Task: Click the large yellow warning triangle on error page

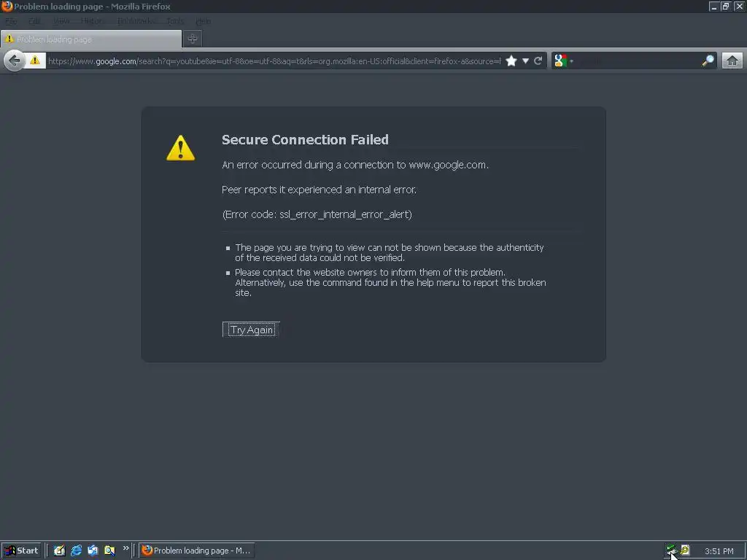Action: (x=181, y=147)
